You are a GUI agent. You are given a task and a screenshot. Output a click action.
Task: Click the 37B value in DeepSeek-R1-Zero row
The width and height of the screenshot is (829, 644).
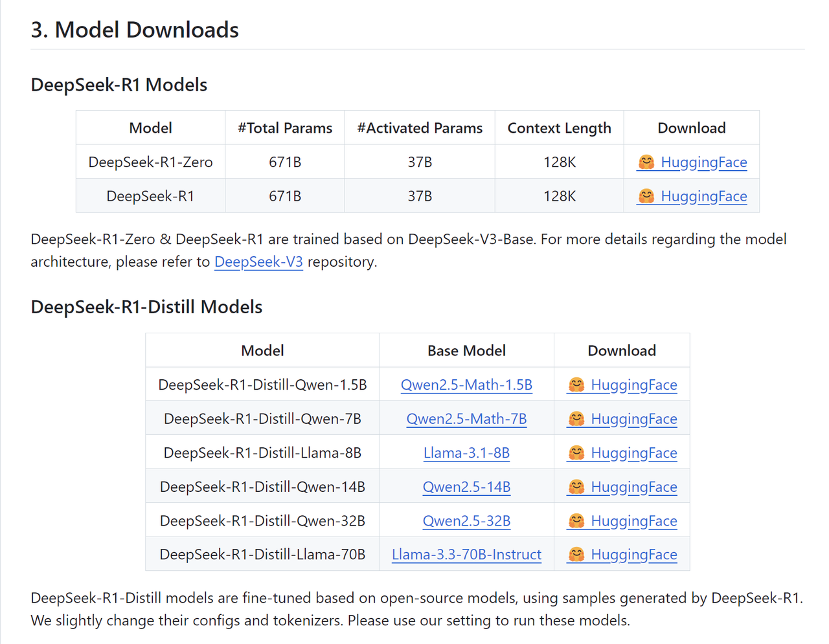point(420,162)
